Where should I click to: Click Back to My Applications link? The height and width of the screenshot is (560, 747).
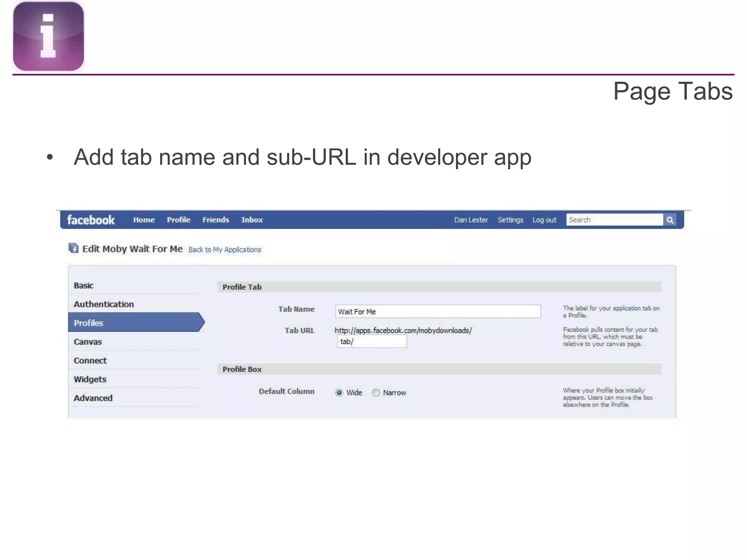point(225,250)
